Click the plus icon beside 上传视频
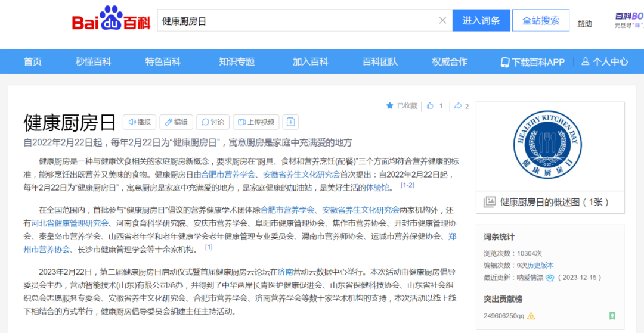Image resolution: width=644 pixels, height=333 pixels. click(291, 122)
